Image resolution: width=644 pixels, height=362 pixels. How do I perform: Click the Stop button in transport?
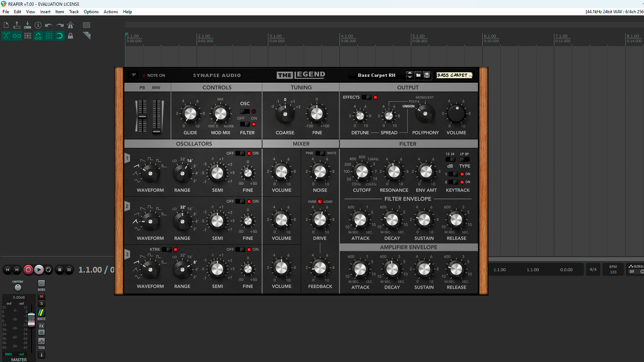click(59, 270)
